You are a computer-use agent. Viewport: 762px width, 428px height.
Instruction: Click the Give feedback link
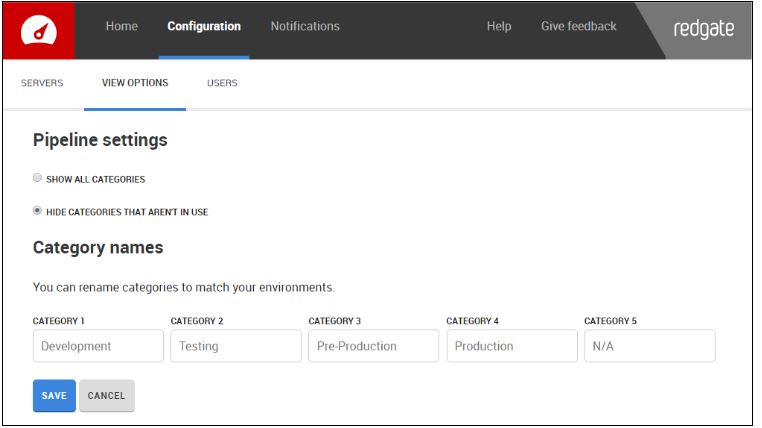tap(579, 27)
